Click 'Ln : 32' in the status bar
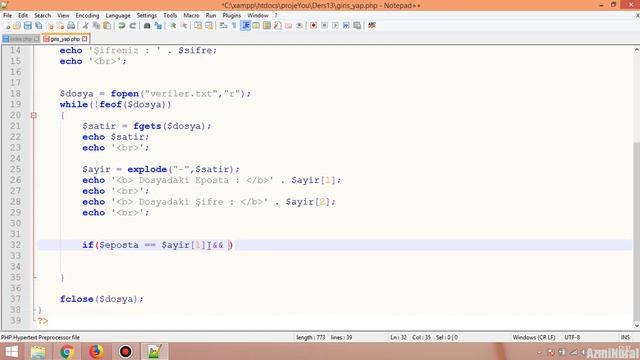The image size is (640, 360). (x=398, y=338)
